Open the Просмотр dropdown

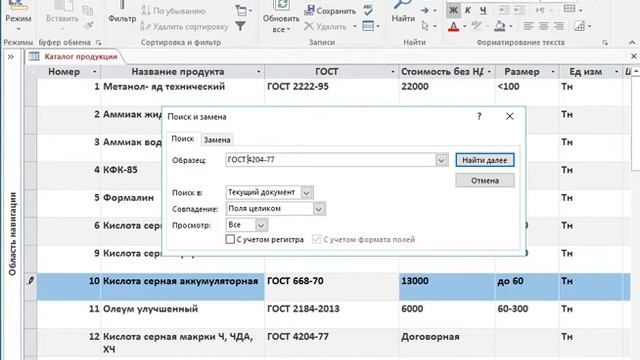(261, 225)
